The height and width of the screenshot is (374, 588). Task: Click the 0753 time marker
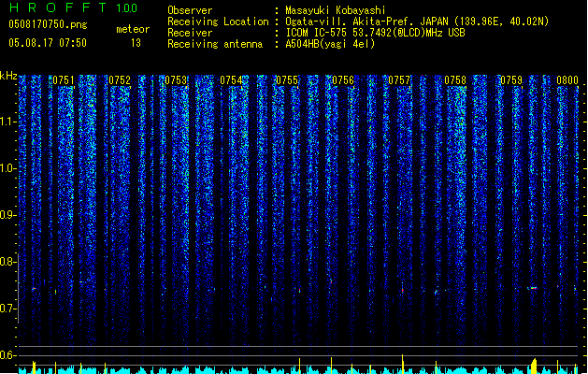(x=176, y=80)
